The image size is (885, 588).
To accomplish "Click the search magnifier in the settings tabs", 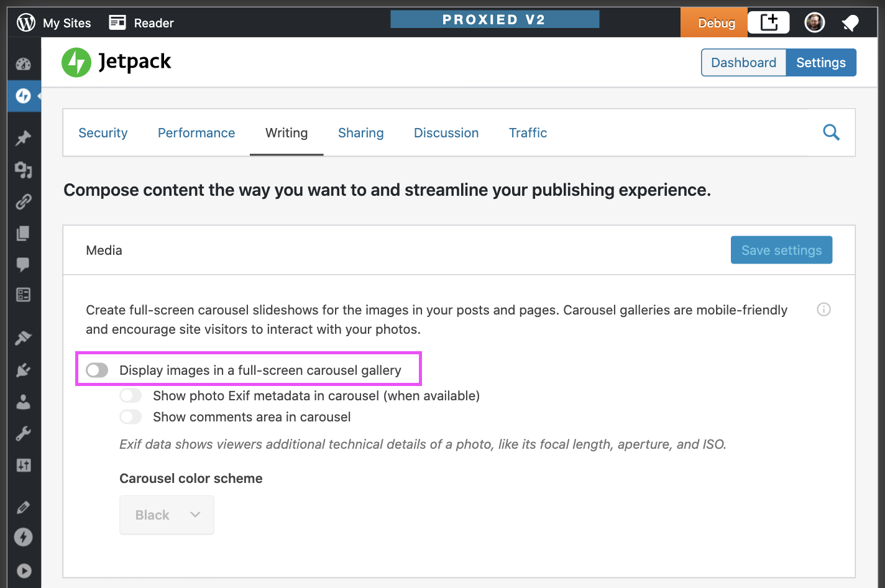I will (x=831, y=132).
